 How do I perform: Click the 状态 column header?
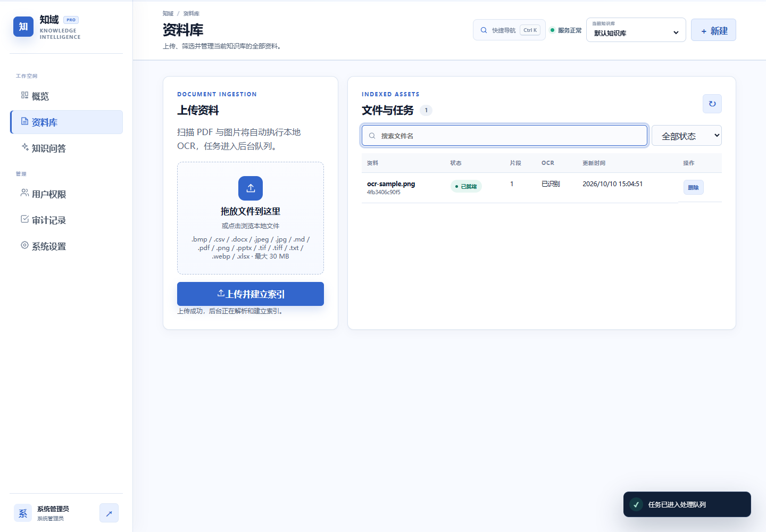coord(456,163)
